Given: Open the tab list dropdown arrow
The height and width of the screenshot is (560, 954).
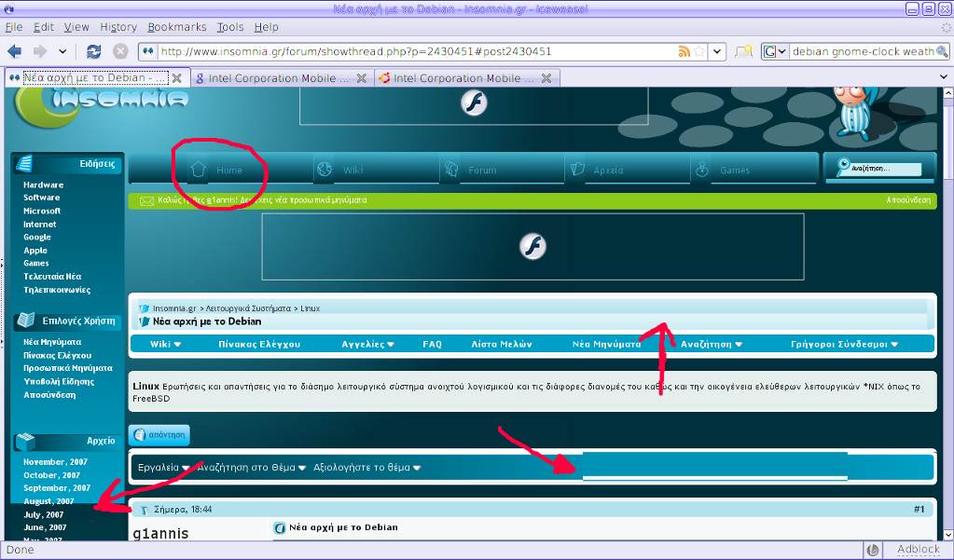Looking at the screenshot, I should pyautogui.click(x=945, y=77).
